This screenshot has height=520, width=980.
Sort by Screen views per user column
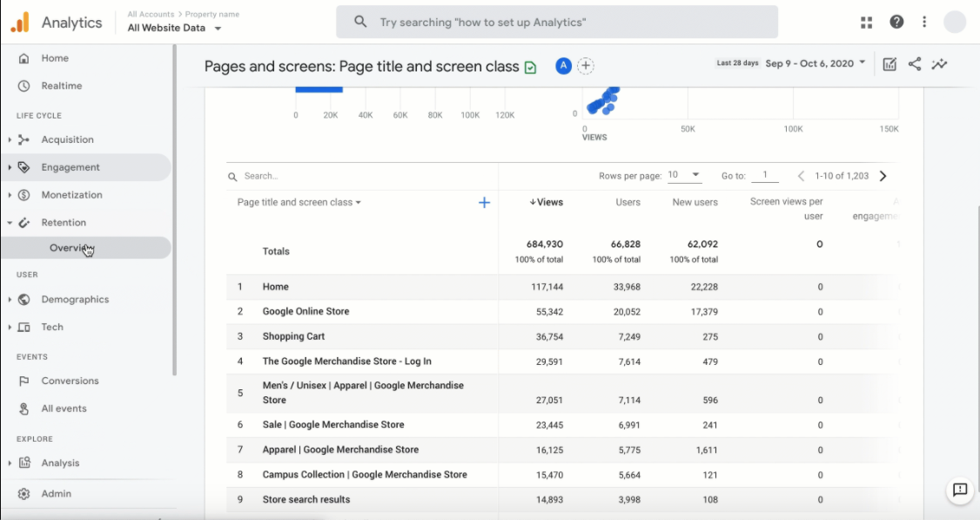tap(786, 209)
